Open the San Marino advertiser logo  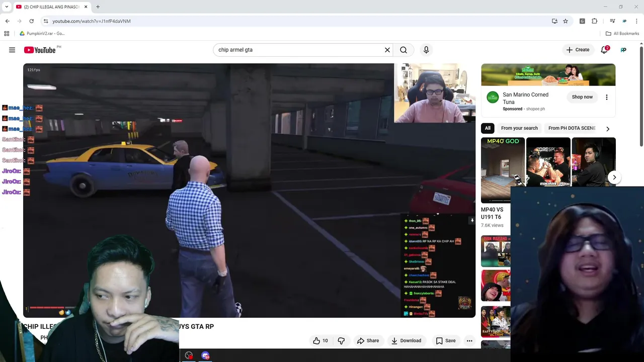click(x=493, y=97)
